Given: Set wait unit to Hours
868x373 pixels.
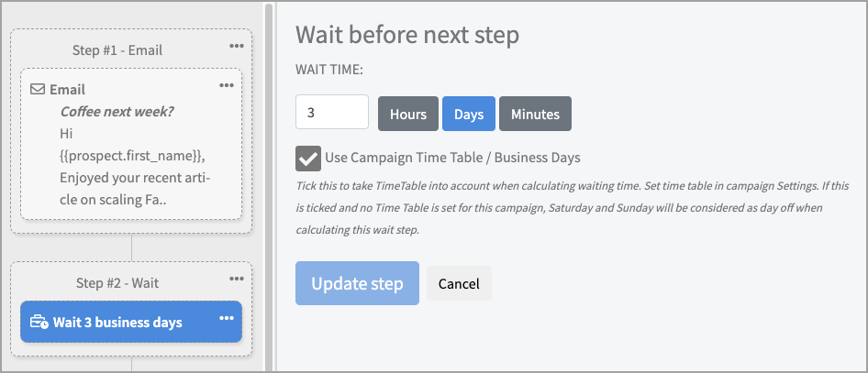Looking at the screenshot, I should tap(407, 114).
